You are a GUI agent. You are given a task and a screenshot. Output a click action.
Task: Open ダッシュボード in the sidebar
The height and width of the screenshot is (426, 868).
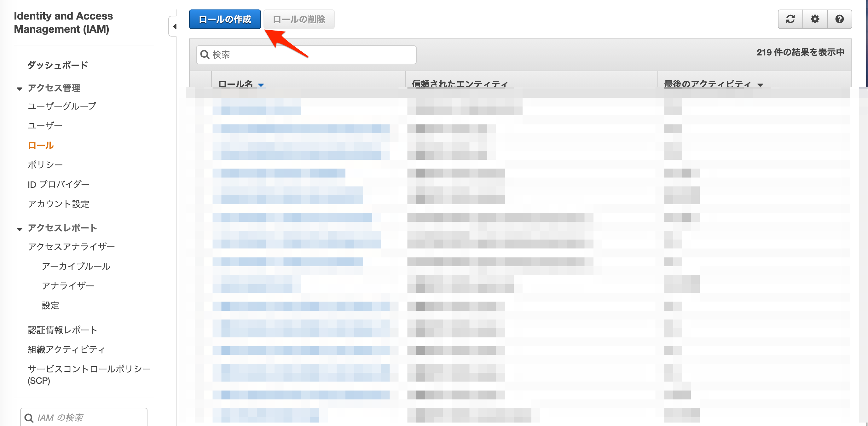pyautogui.click(x=58, y=65)
